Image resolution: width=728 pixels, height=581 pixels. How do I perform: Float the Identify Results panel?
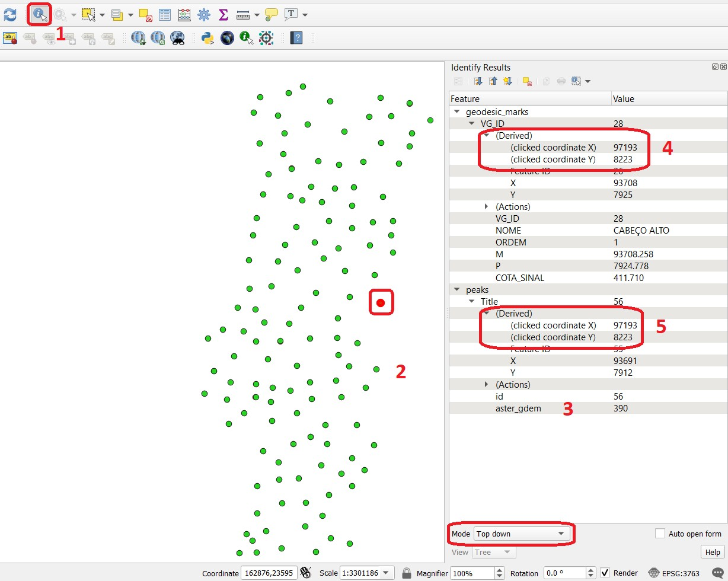tap(715, 67)
